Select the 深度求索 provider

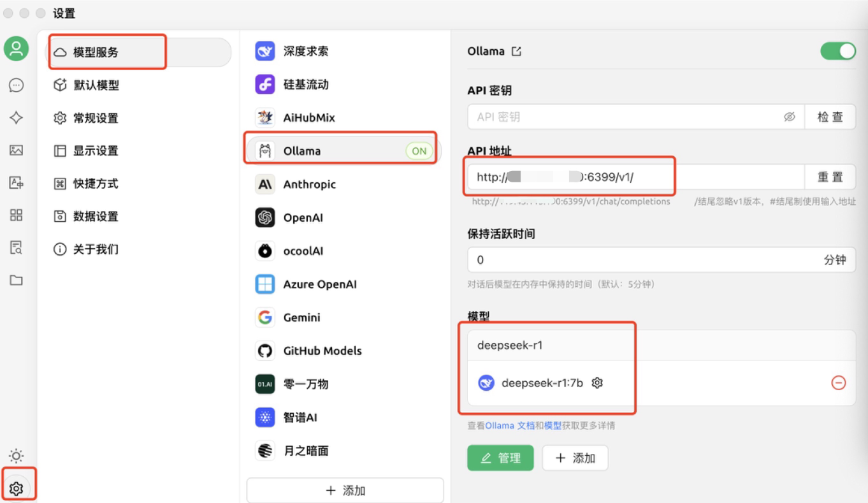coord(345,51)
